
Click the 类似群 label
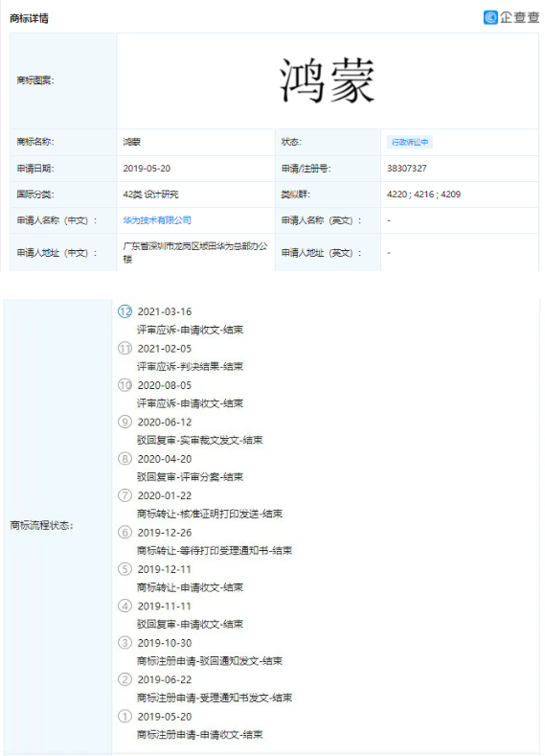click(x=296, y=195)
